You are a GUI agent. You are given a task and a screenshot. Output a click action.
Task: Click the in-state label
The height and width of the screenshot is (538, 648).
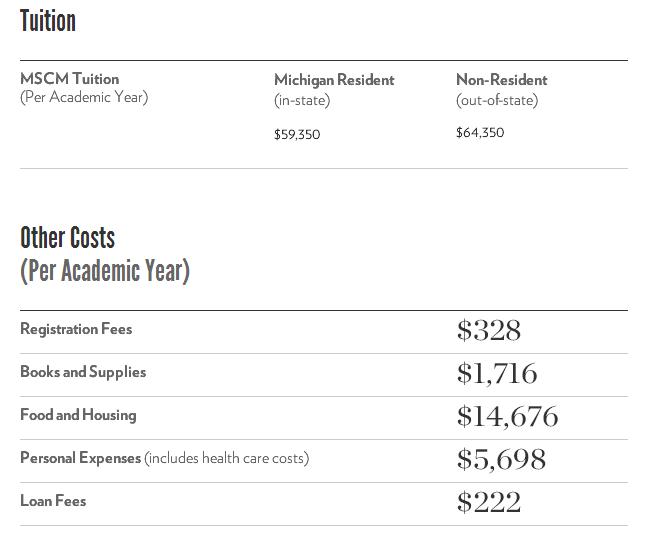point(302,100)
